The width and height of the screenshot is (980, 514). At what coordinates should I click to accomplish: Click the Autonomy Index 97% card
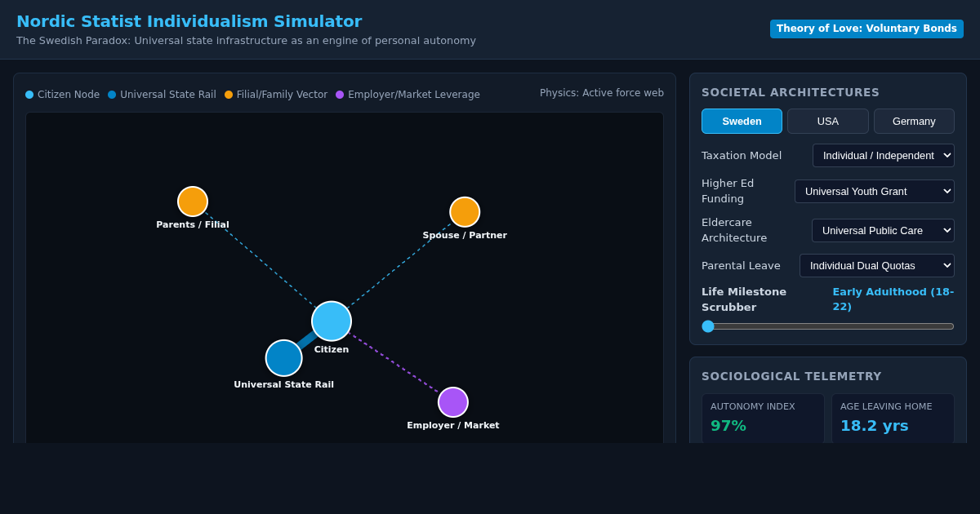[x=763, y=419]
